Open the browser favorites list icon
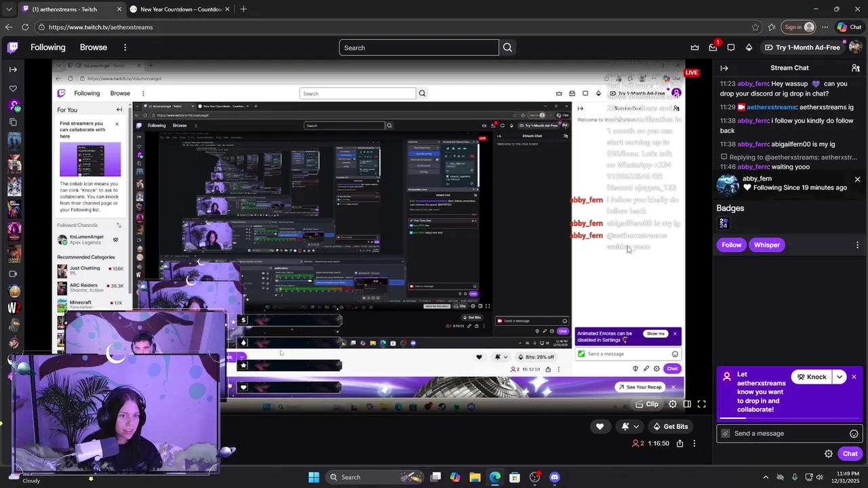868x488 pixels. (772, 27)
